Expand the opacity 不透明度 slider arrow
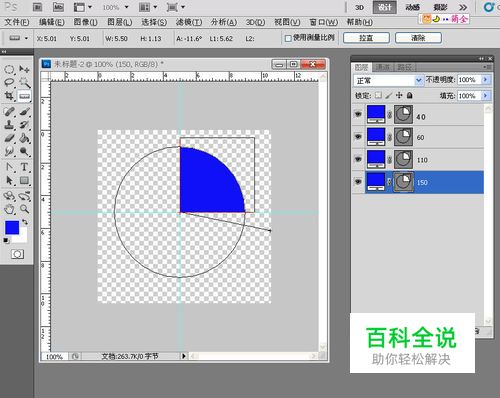Image resolution: width=500 pixels, height=398 pixels. (x=485, y=80)
